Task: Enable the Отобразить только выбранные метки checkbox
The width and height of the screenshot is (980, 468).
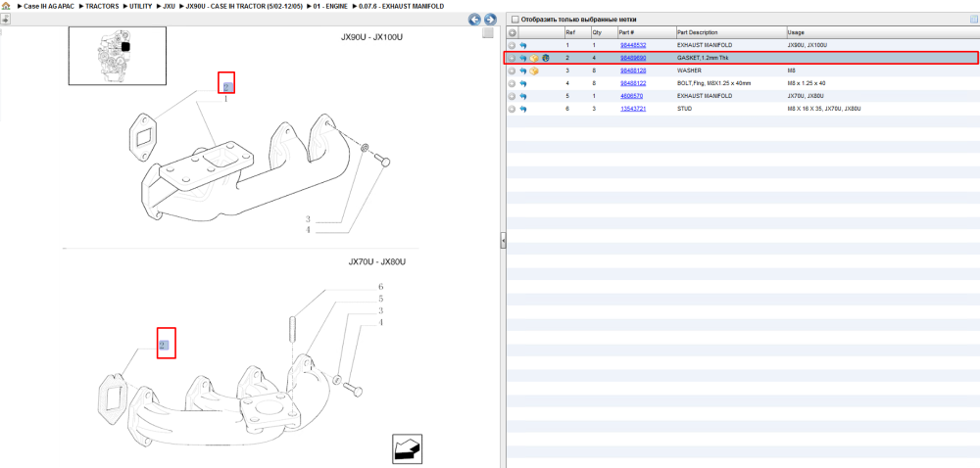Action: click(x=515, y=20)
